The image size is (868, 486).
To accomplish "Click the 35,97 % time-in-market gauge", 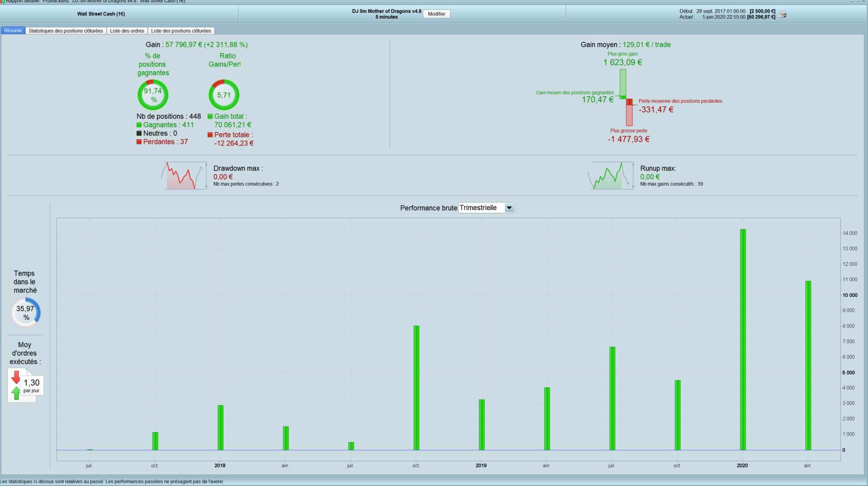I will (25, 313).
